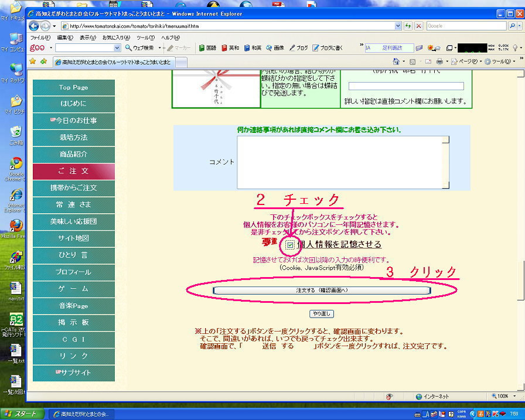The image size is (525, 420).
Task: Click the favorites star icon
Action: tap(33, 61)
